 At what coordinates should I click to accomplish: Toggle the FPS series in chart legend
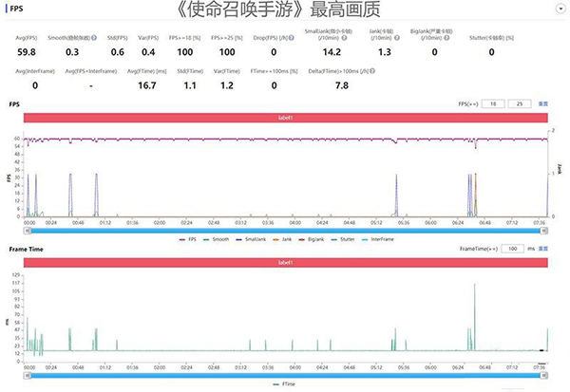187,240
